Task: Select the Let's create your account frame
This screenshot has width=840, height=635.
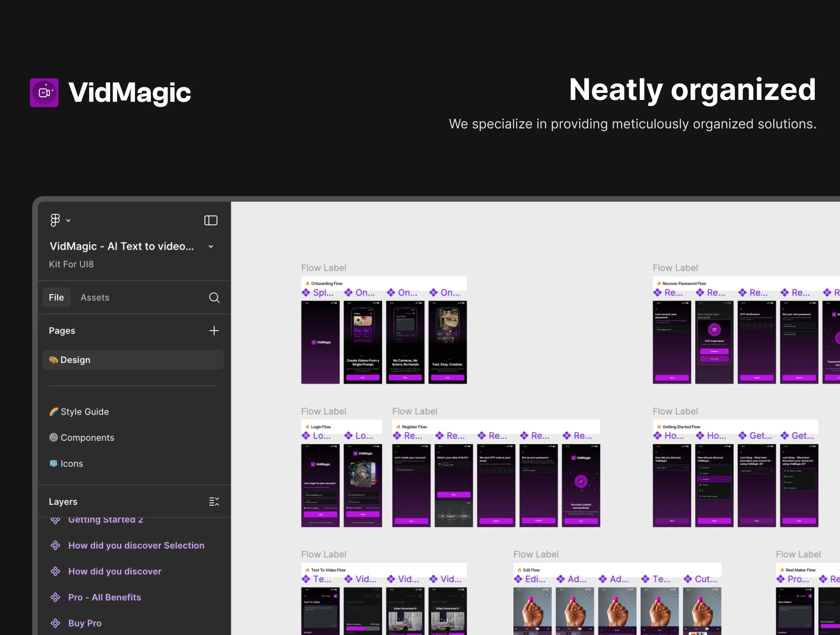Action: point(411,486)
